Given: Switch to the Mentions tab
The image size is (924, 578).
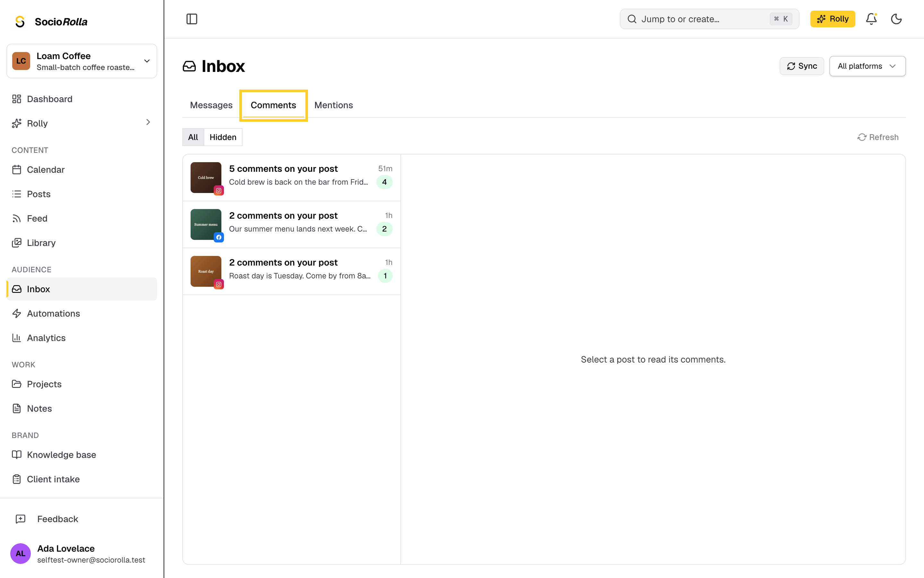Looking at the screenshot, I should click(x=333, y=105).
